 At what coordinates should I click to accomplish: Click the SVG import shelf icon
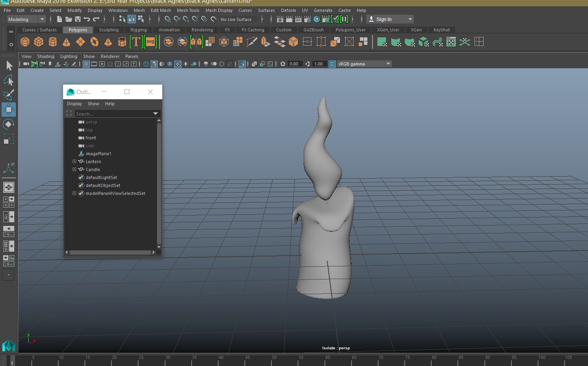click(150, 42)
